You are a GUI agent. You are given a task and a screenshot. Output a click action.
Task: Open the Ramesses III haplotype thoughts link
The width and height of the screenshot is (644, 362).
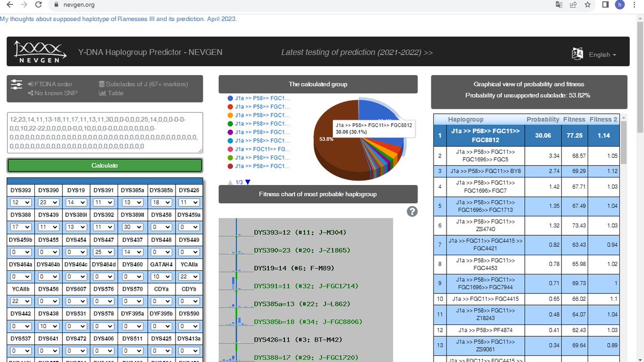[118, 19]
